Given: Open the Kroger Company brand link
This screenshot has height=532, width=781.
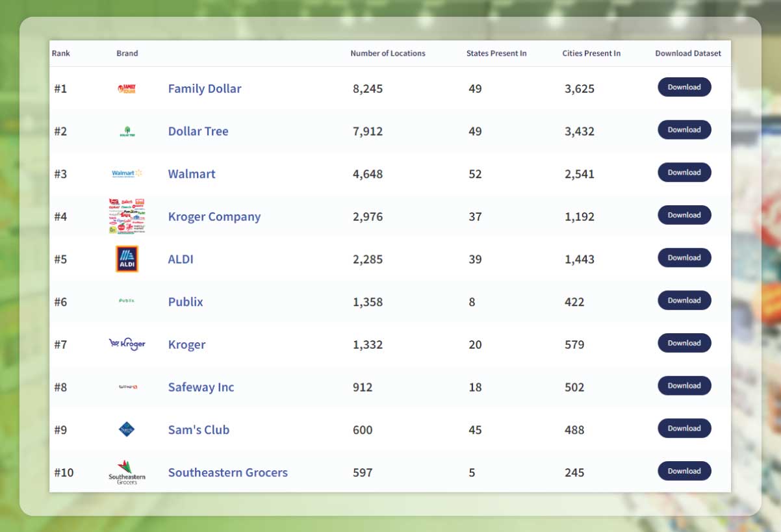Looking at the screenshot, I should [214, 217].
